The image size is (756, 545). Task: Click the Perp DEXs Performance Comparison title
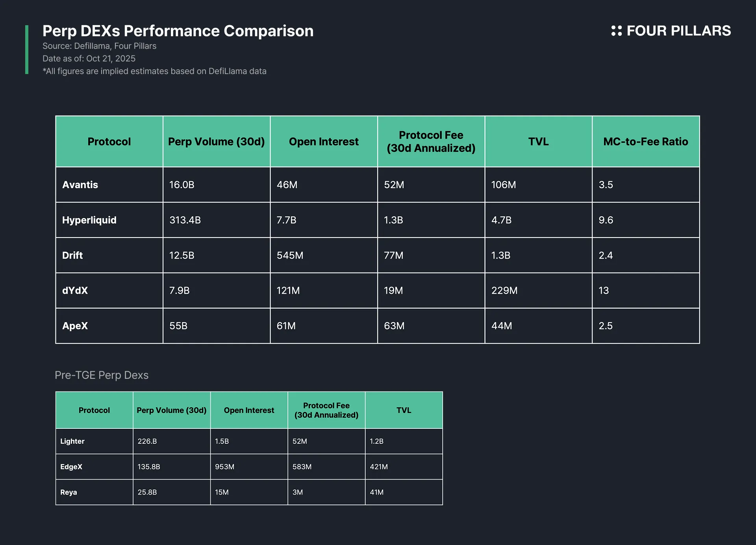pos(178,31)
